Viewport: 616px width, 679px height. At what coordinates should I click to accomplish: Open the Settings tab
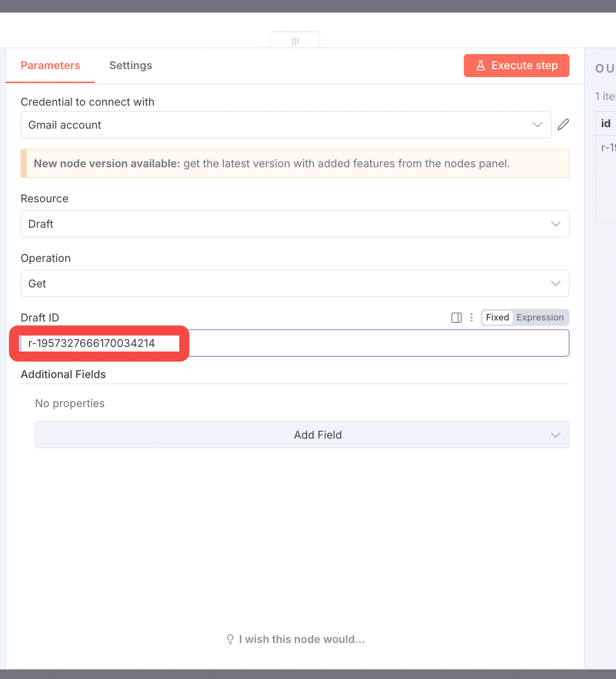click(x=130, y=66)
